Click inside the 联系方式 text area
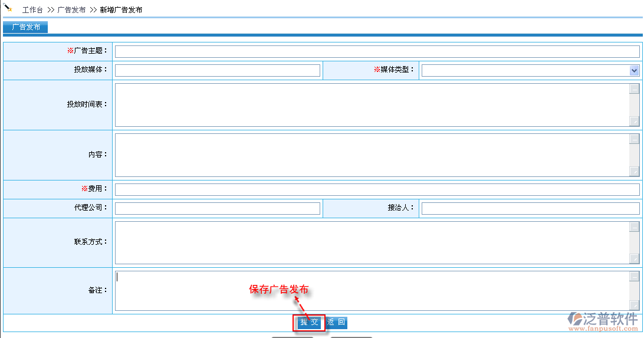Viewport: 644px width, 338px height. coord(372,242)
